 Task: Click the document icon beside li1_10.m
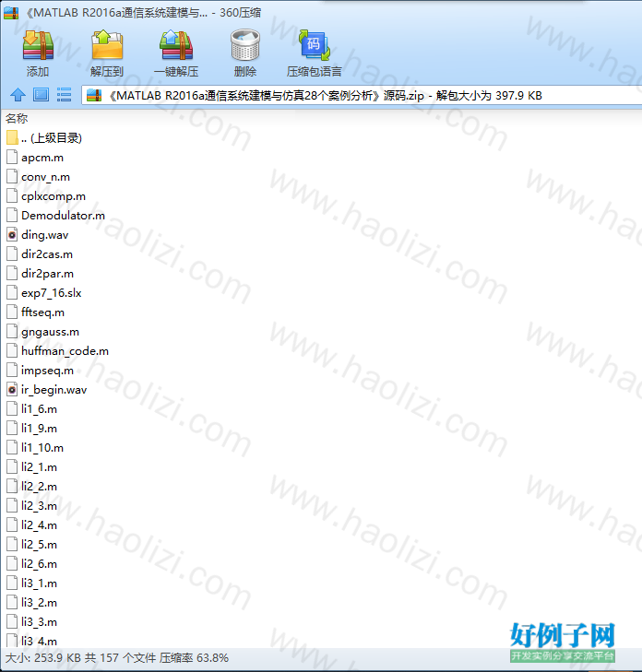[12, 448]
